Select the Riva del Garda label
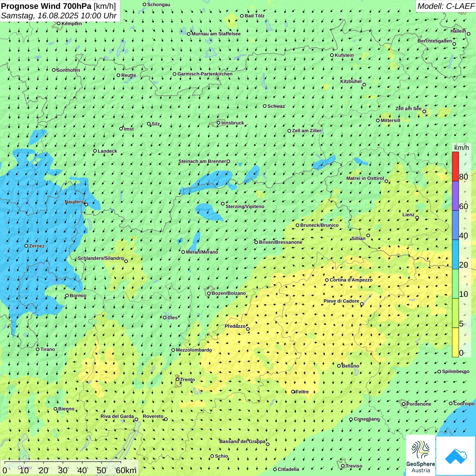This screenshot has width=476, height=476. [x=117, y=416]
